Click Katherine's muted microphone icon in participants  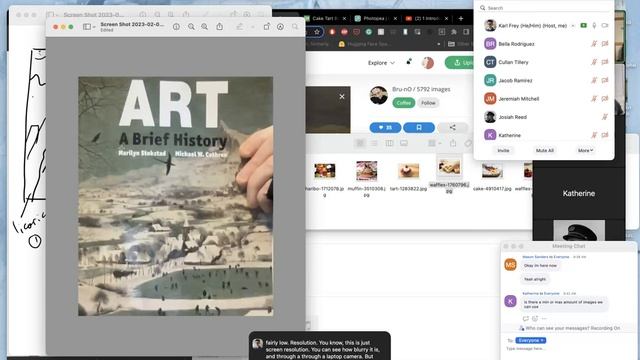click(x=594, y=135)
